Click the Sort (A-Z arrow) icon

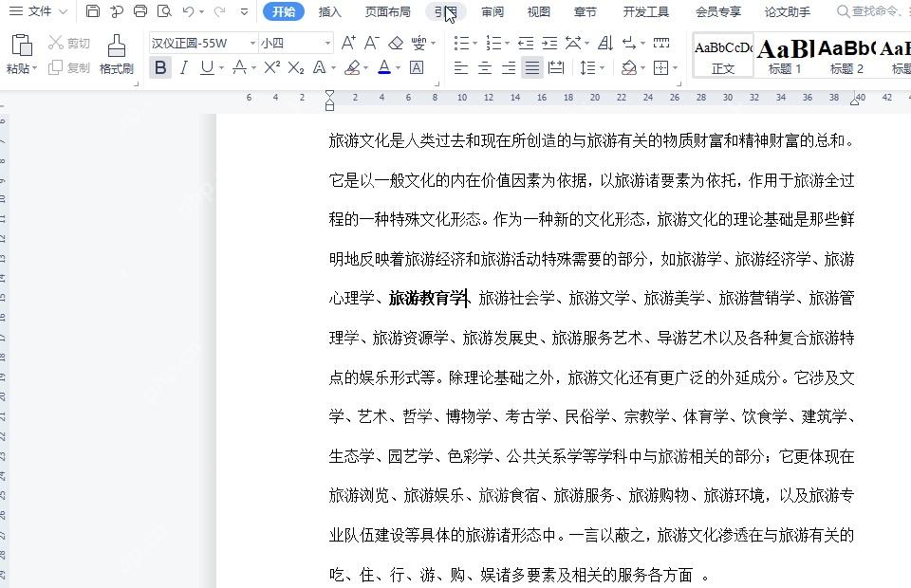coord(605,43)
